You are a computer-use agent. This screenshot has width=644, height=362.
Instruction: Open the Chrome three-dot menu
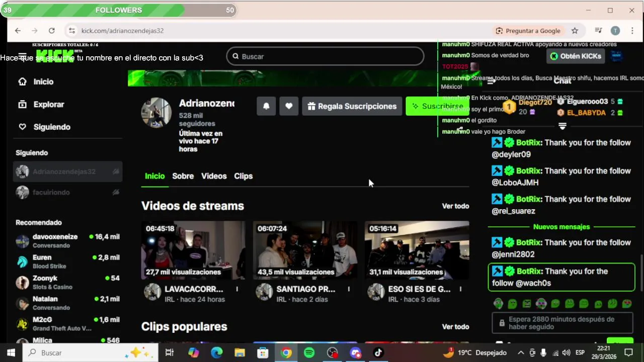[632, 31]
